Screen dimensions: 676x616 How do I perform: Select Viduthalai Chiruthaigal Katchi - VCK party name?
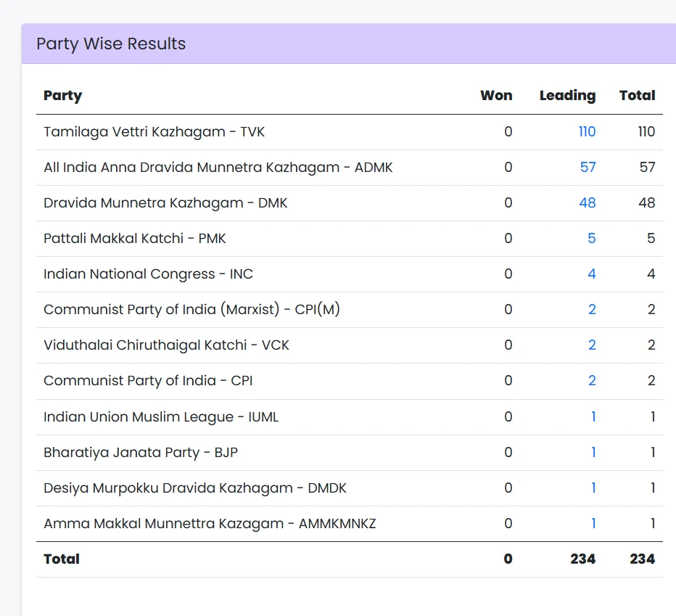tap(166, 345)
